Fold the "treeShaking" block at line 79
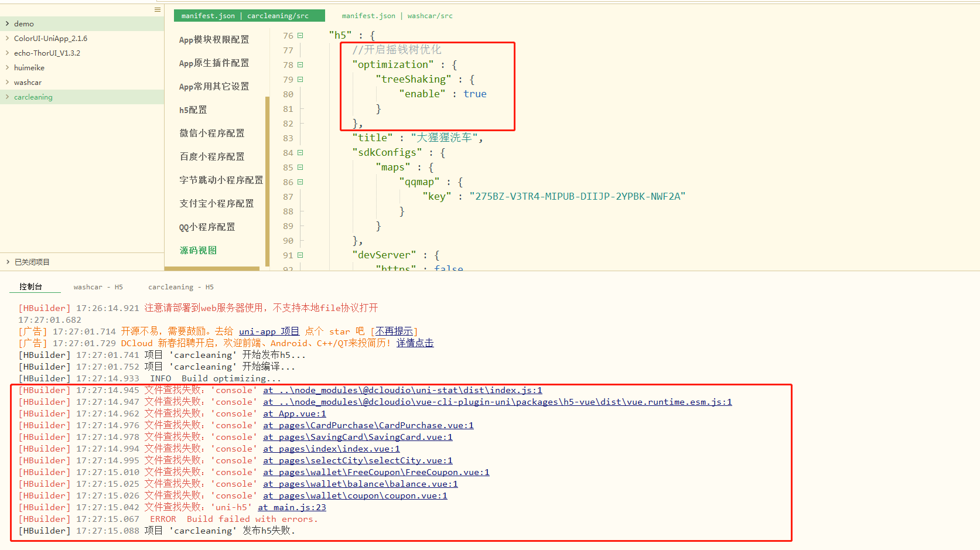This screenshot has width=980, height=550. pyautogui.click(x=301, y=80)
